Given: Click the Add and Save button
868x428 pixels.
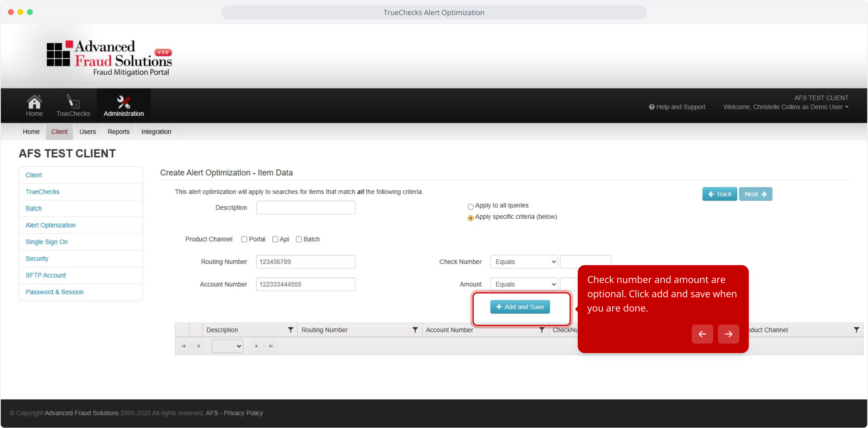Looking at the screenshot, I should [x=520, y=307].
